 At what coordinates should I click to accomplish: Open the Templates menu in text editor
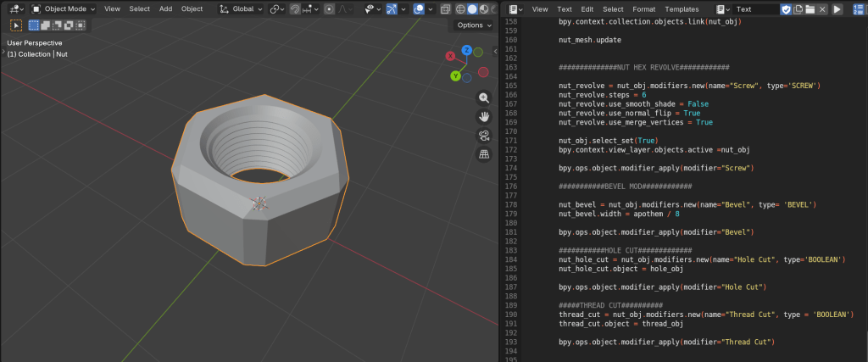pyautogui.click(x=682, y=8)
